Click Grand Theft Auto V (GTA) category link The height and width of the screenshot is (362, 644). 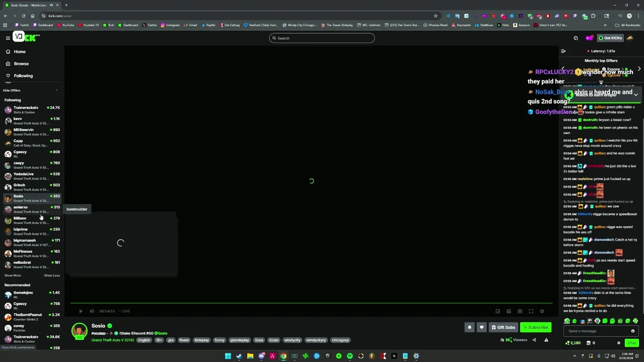(x=113, y=340)
